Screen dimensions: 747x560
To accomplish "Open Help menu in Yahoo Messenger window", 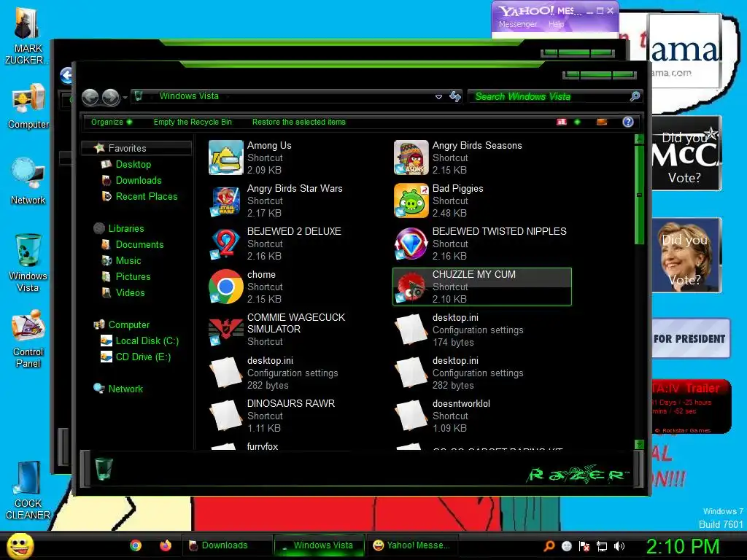I will click(x=556, y=24).
